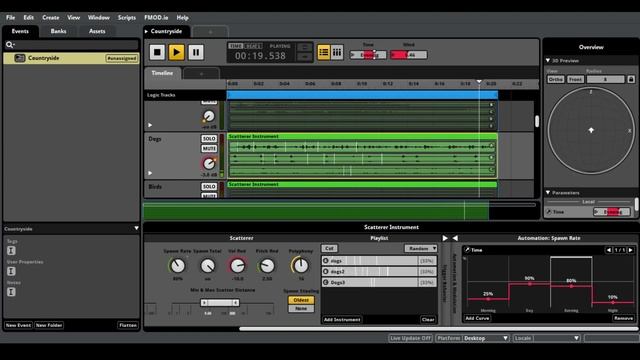640x360 pixels.
Task: Click the Time parameter icon in Overview
Action: tap(549, 212)
